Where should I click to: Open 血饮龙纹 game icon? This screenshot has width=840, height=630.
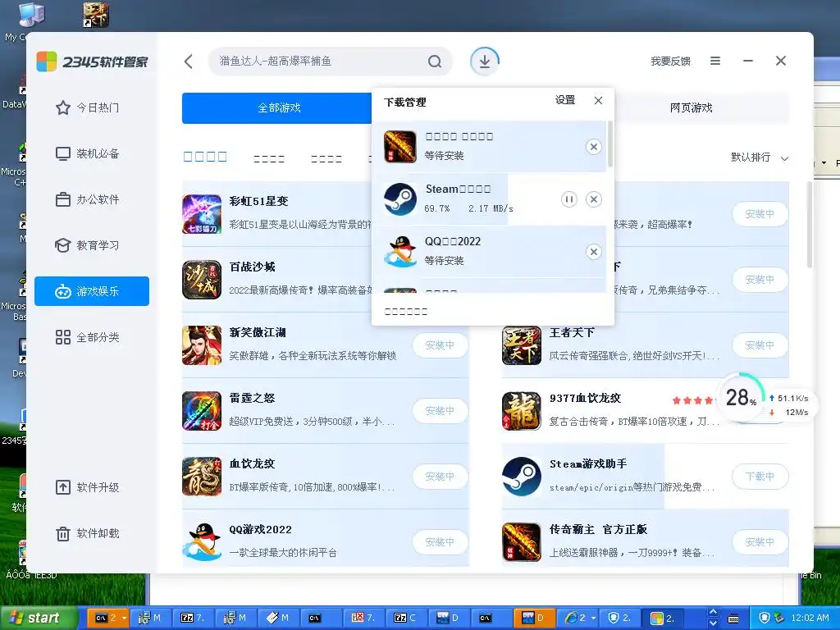pos(202,477)
